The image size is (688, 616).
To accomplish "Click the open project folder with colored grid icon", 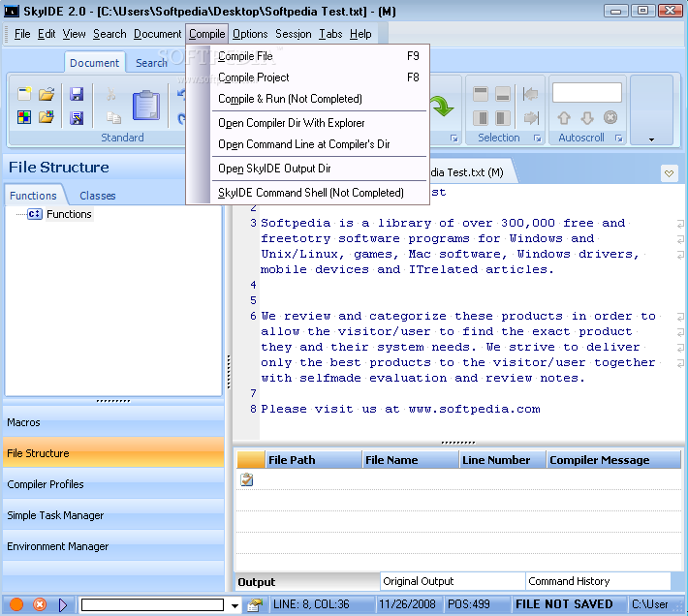I will (47, 117).
